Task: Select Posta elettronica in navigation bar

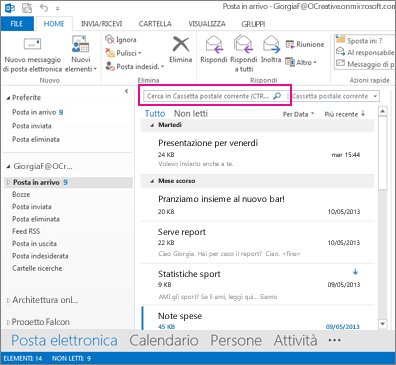Action: pos(64,340)
